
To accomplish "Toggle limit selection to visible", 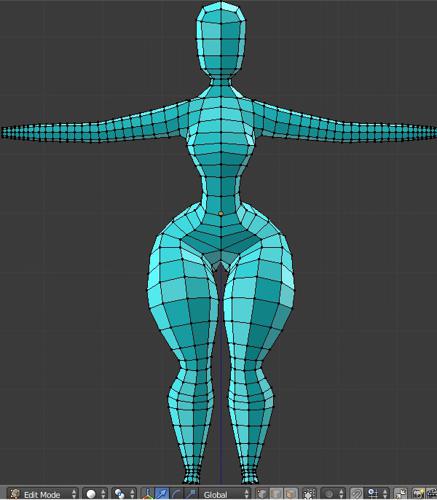I will click(x=309, y=494).
